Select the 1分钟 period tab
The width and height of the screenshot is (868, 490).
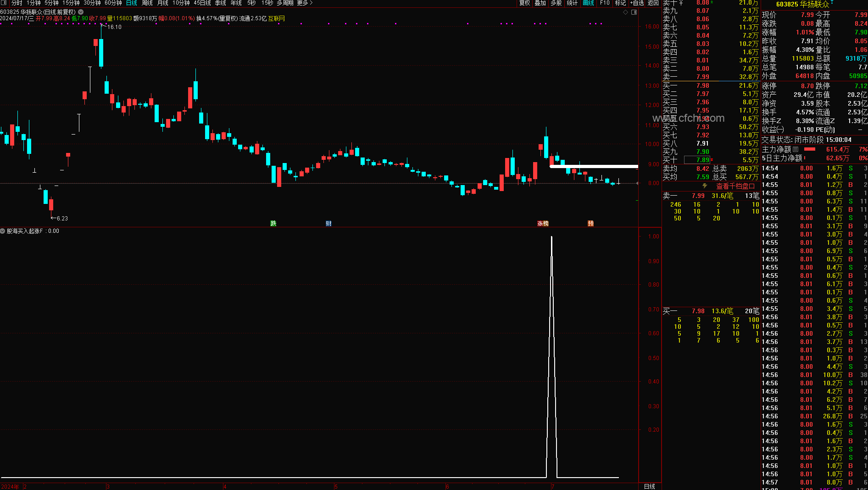click(x=33, y=3)
